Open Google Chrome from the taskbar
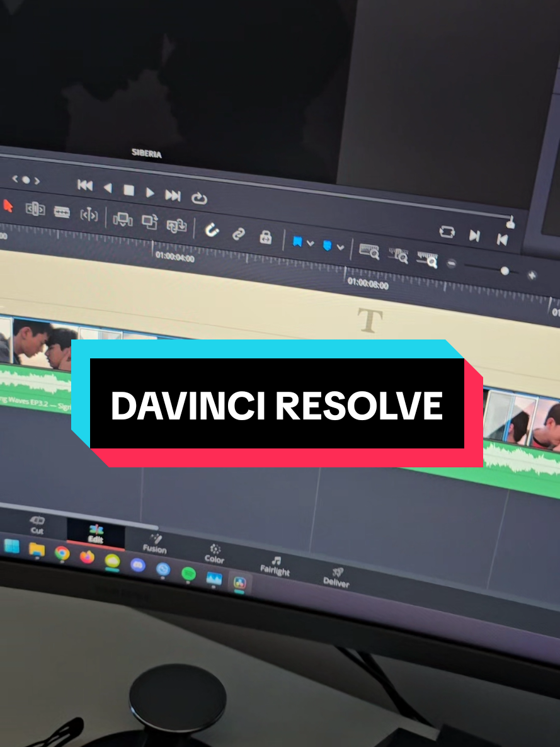 [x=62, y=553]
